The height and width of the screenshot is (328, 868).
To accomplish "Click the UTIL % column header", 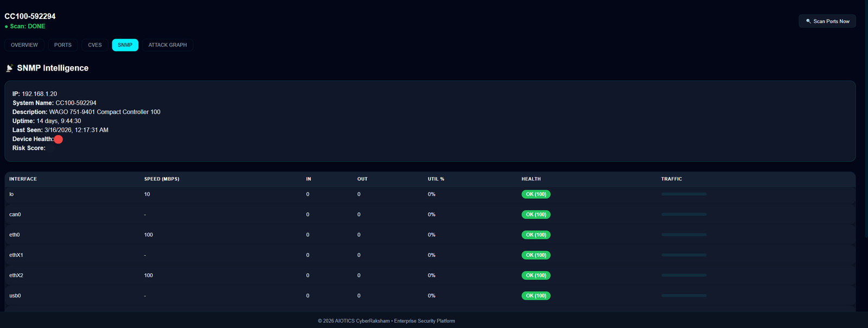I will pos(436,179).
